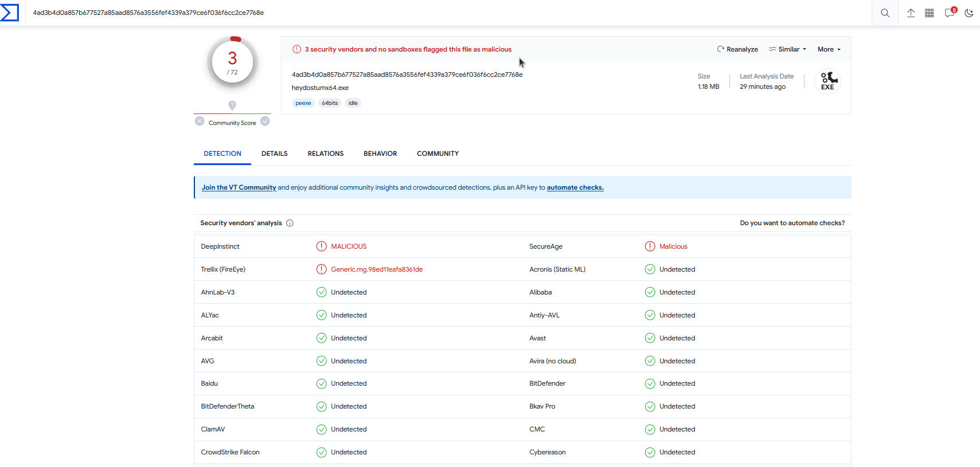Click the upload file arrow icon
The width and height of the screenshot is (980, 467).
[911, 13]
